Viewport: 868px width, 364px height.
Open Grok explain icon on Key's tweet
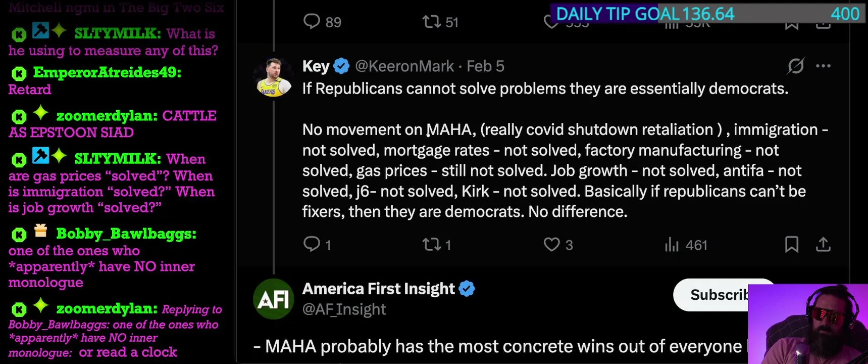[x=796, y=66]
